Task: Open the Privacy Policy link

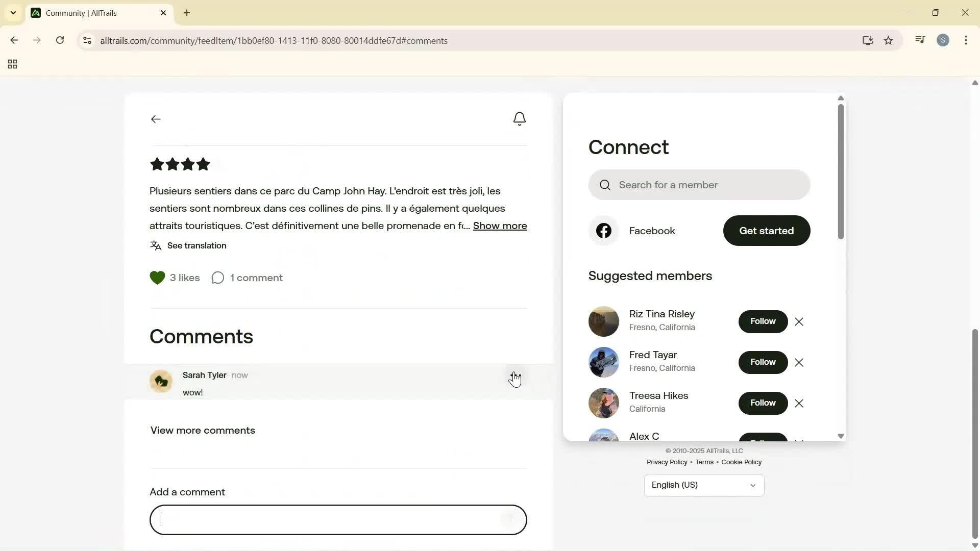Action: pyautogui.click(x=667, y=462)
